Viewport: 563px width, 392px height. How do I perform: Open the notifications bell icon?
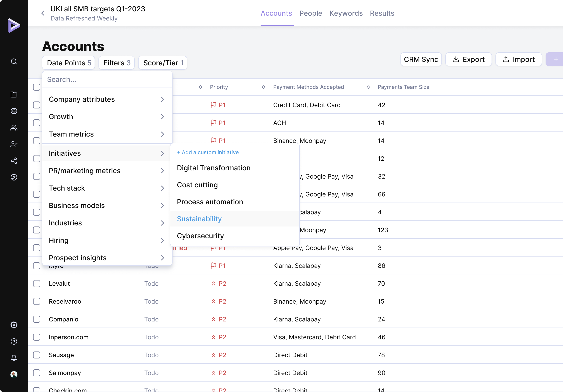tap(14, 358)
